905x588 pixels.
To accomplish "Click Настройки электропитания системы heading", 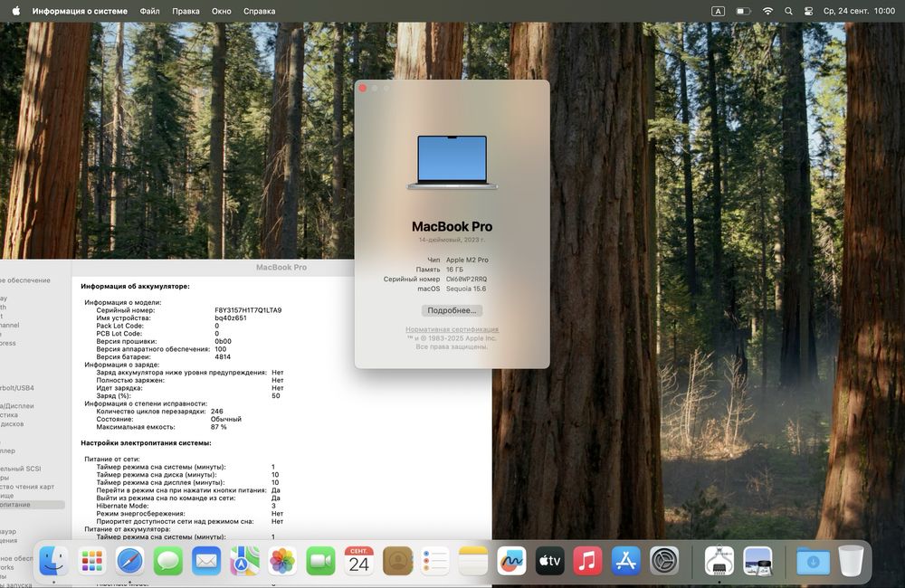I will point(146,443).
